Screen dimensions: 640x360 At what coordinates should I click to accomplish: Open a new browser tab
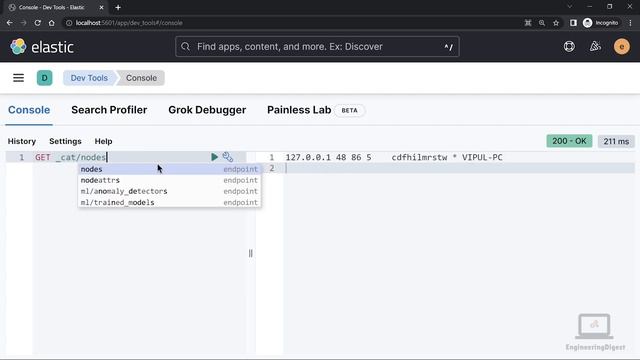(x=118, y=7)
